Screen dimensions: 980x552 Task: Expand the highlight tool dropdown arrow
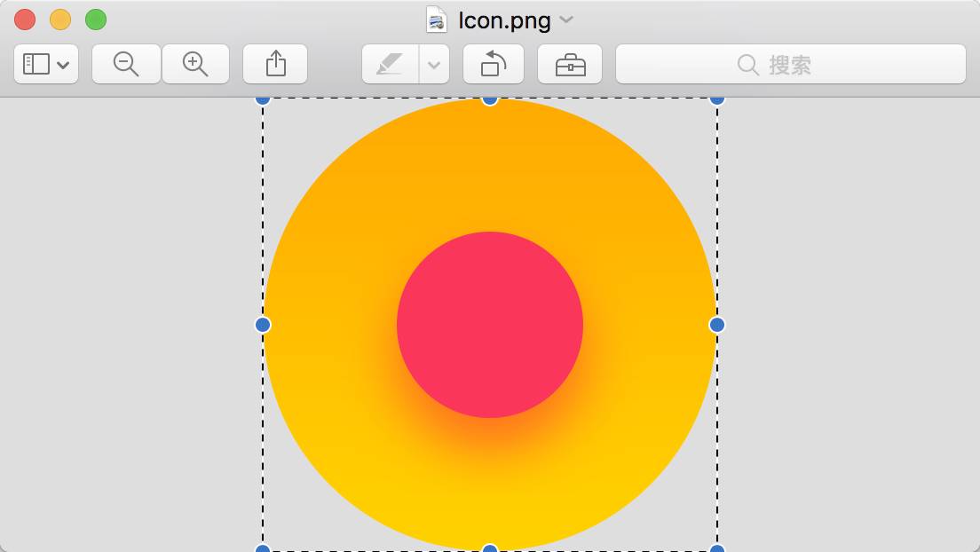[434, 64]
